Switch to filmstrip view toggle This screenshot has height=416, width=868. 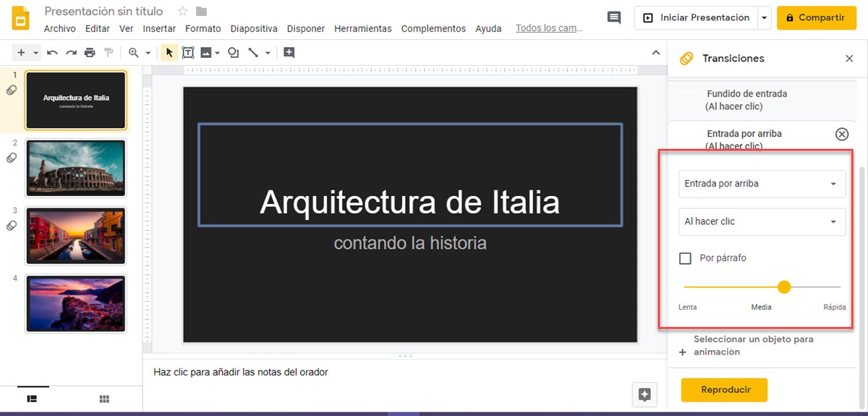pyautogui.click(x=32, y=399)
